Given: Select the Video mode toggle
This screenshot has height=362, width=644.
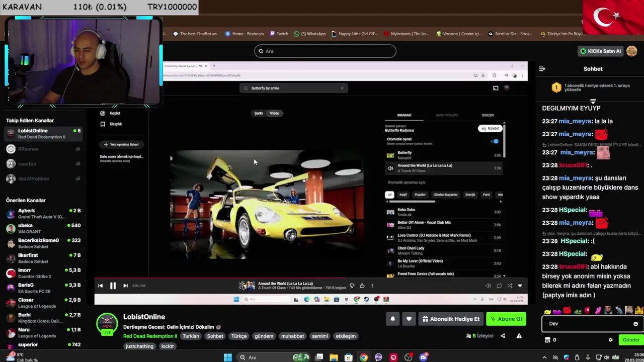Looking at the screenshot, I should (275, 113).
